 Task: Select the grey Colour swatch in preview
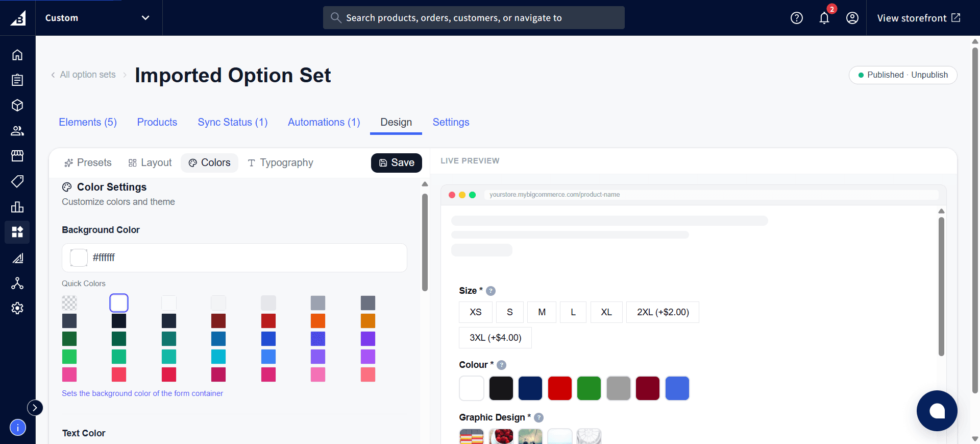[x=619, y=388]
